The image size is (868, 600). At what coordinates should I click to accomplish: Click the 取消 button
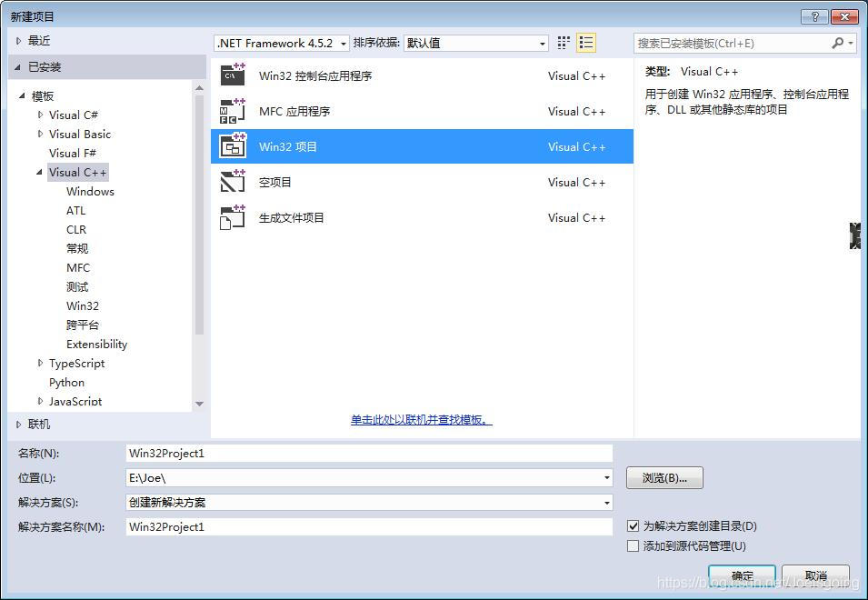[816, 576]
